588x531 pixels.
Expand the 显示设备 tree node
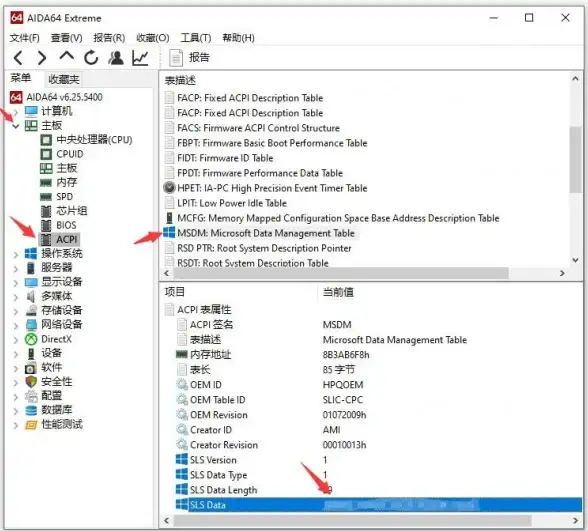click(x=15, y=283)
